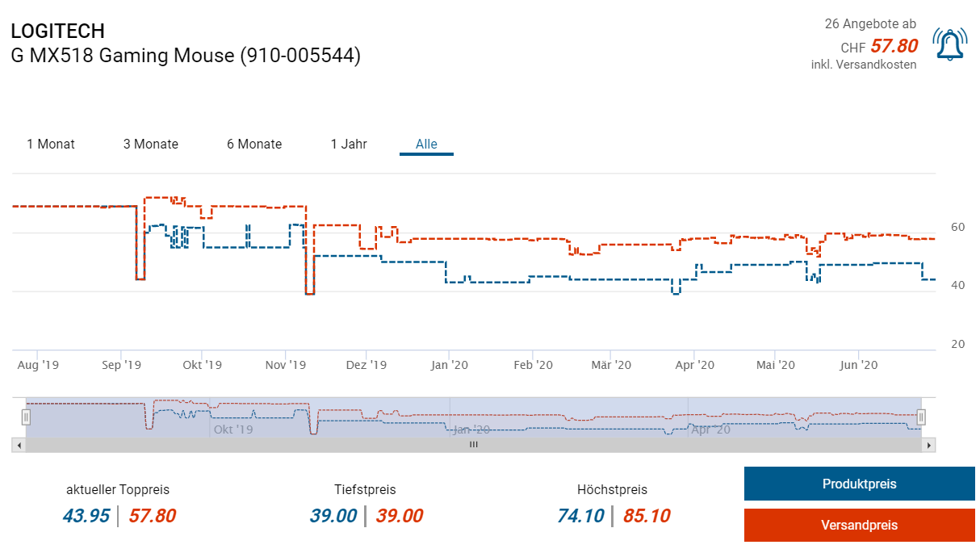Select the 1 Monat time range
Viewport: 980px width, 549px height.
pyautogui.click(x=51, y=145)
